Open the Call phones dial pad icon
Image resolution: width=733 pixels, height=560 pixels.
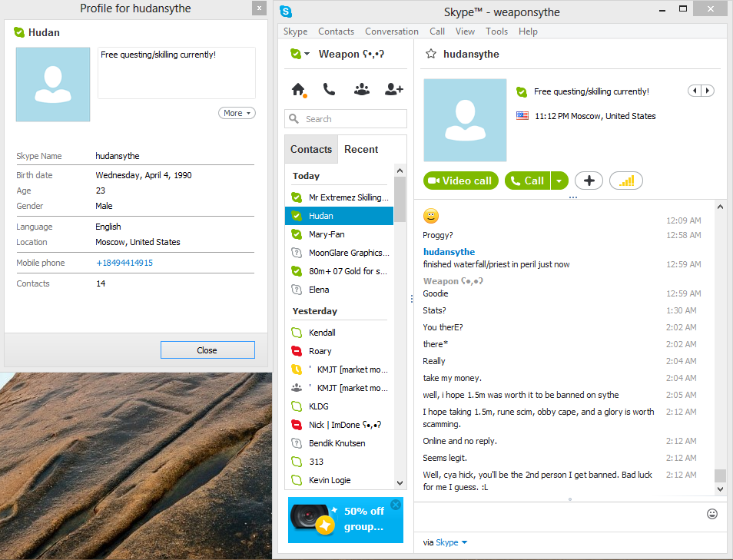pyautogui.click(x=329, y=89)
